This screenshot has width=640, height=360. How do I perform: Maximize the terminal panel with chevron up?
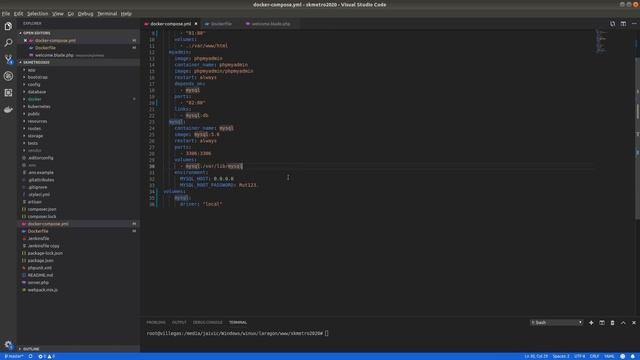(623, 322)
